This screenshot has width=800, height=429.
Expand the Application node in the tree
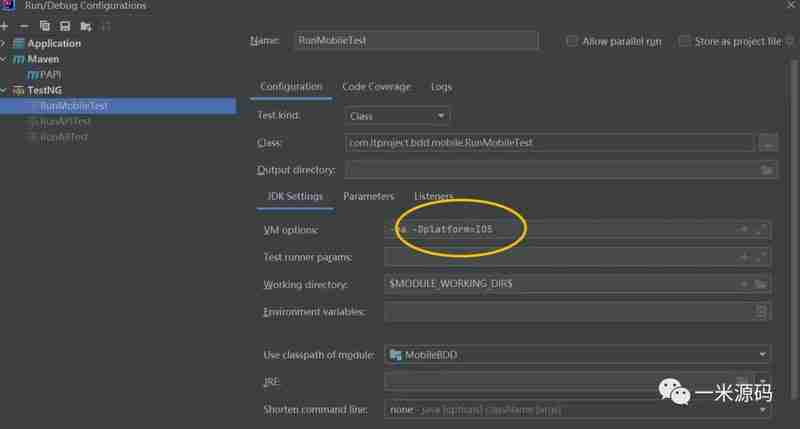3,43
